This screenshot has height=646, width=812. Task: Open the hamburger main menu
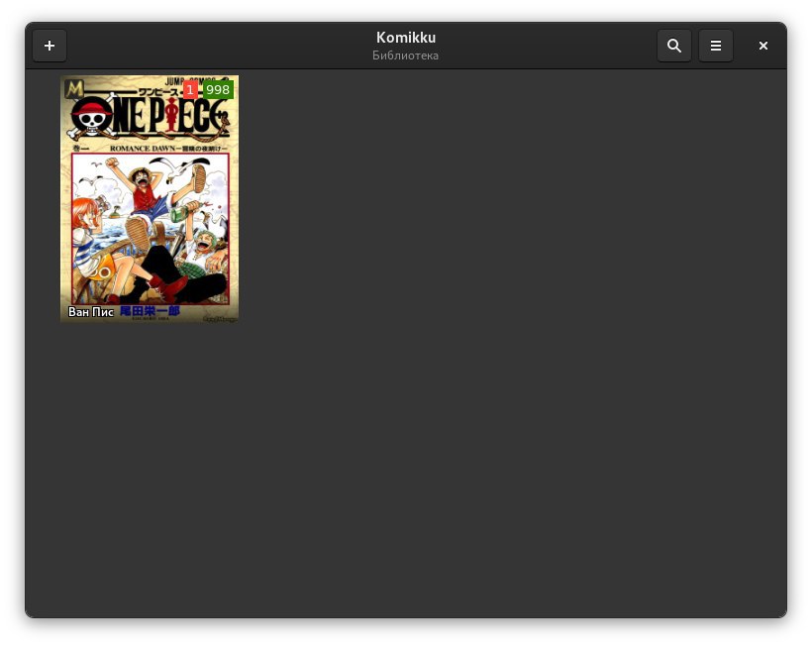click(716, 46)
